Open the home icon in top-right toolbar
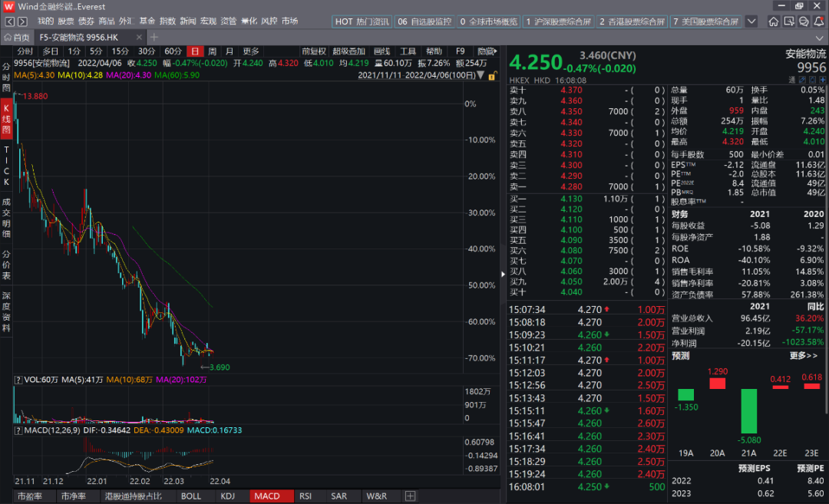829x504 pixels. coord(774,21)
